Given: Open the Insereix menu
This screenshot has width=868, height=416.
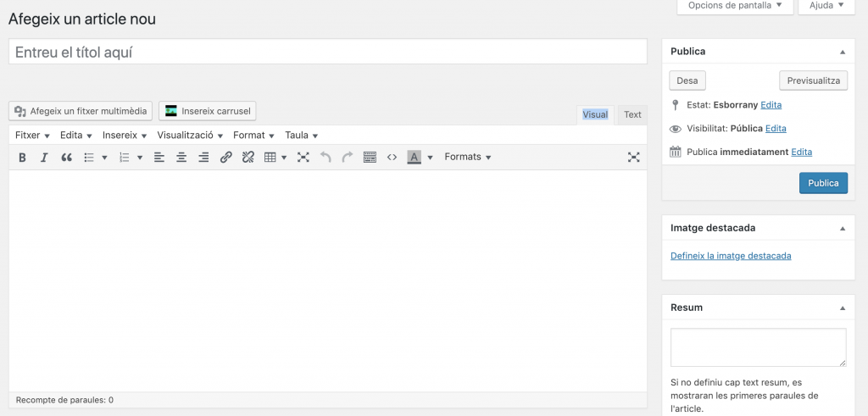Looking at the screenshot, I should click(125, 136).
